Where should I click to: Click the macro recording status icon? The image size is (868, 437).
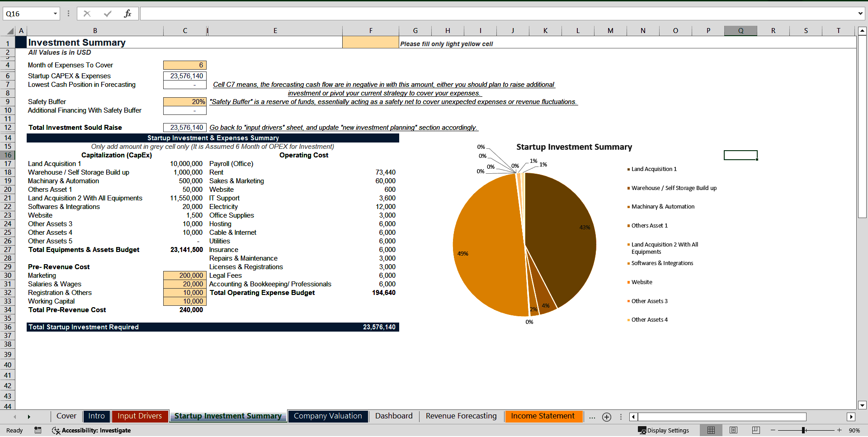tap(38, 430)
